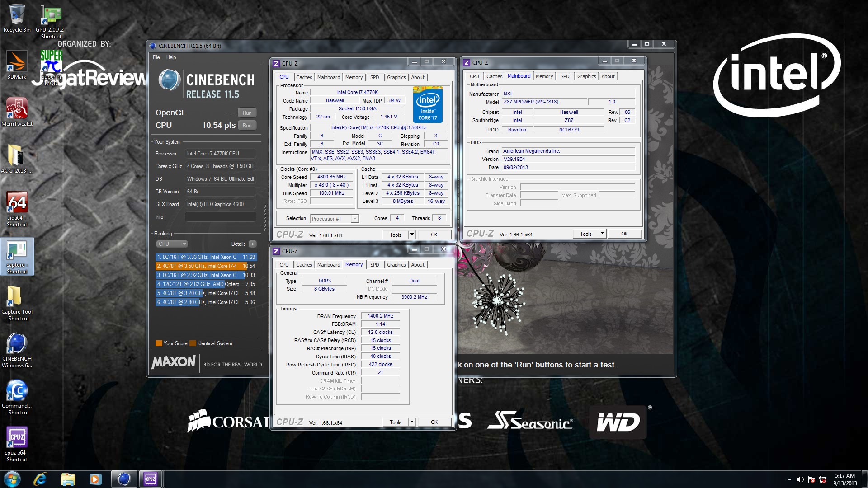
Task: Run the Cinebench OpenGL test
Action: [247, 113]
